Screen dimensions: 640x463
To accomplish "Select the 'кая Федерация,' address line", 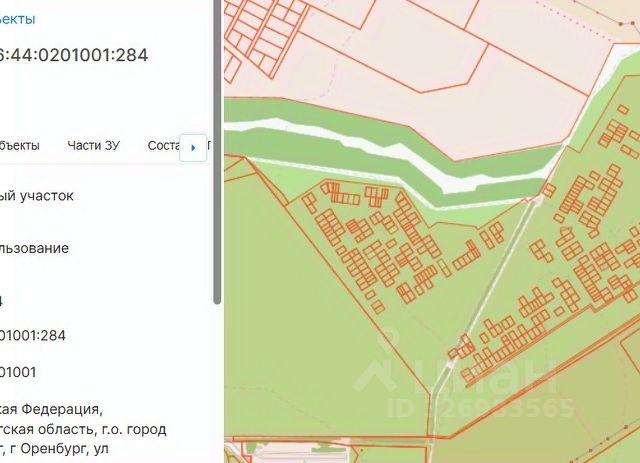I will click(51, 409).
